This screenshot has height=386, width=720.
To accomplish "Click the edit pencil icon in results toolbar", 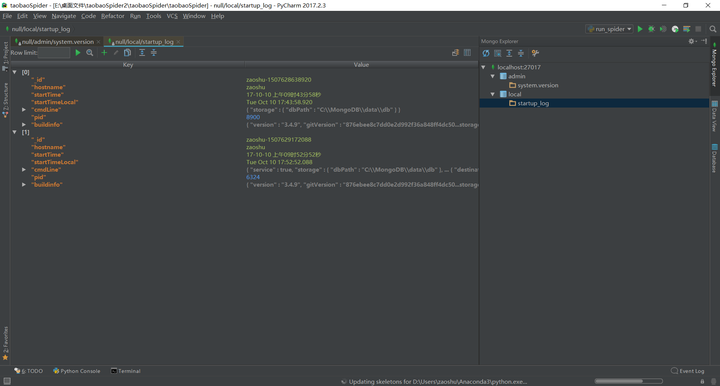I will coord(116,53).
